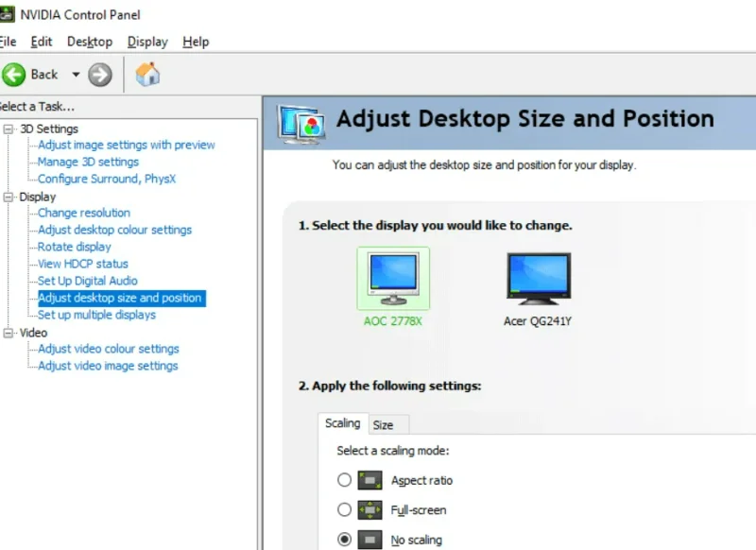Open Configure Surround, PhysX

[107, 179]
